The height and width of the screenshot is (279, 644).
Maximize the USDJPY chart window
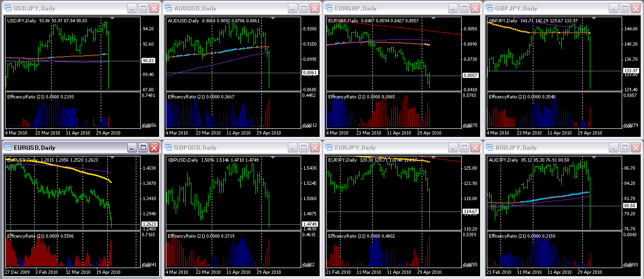[143, 9]
